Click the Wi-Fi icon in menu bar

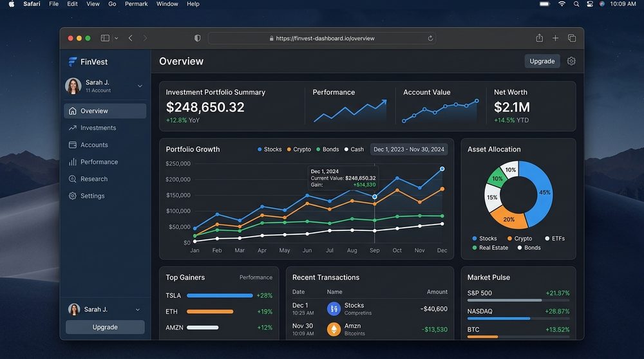(562, 4)
